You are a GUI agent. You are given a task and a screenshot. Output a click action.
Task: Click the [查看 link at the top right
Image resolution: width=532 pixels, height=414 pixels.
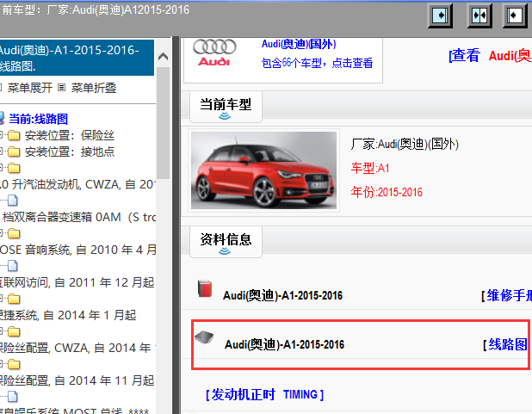[x=465, y=55]
